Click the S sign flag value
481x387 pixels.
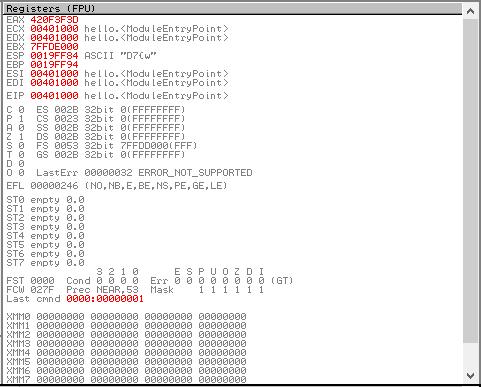point(21,146)
